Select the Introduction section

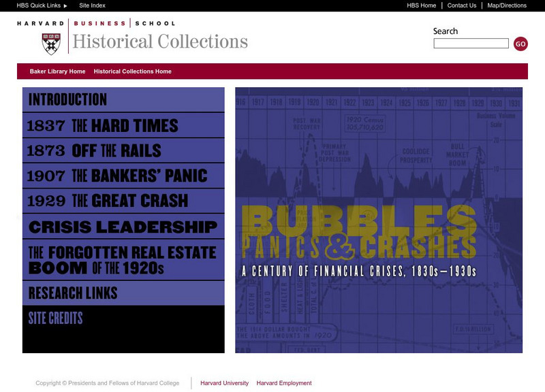tap(123, 99)
